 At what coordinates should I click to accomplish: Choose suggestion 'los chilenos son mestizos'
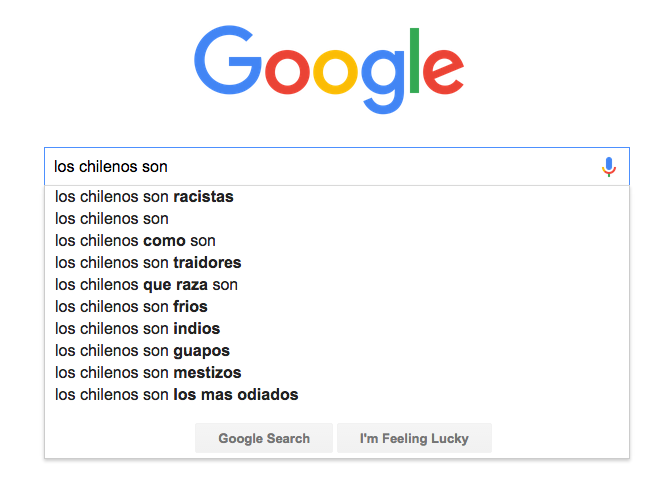coord(337,373)
